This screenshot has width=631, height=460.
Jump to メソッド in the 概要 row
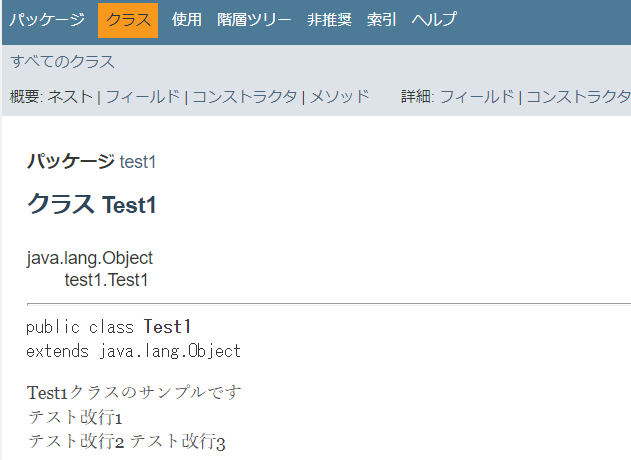[339, 97]
